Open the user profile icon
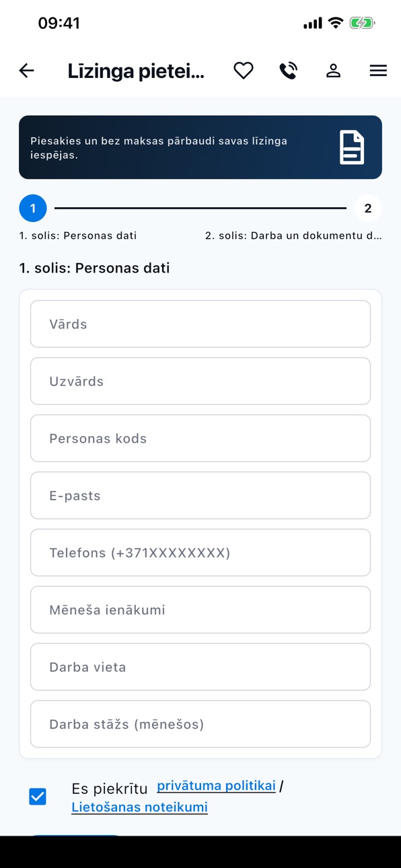Viewport: 401px width, 868px height. pos(333,71)
